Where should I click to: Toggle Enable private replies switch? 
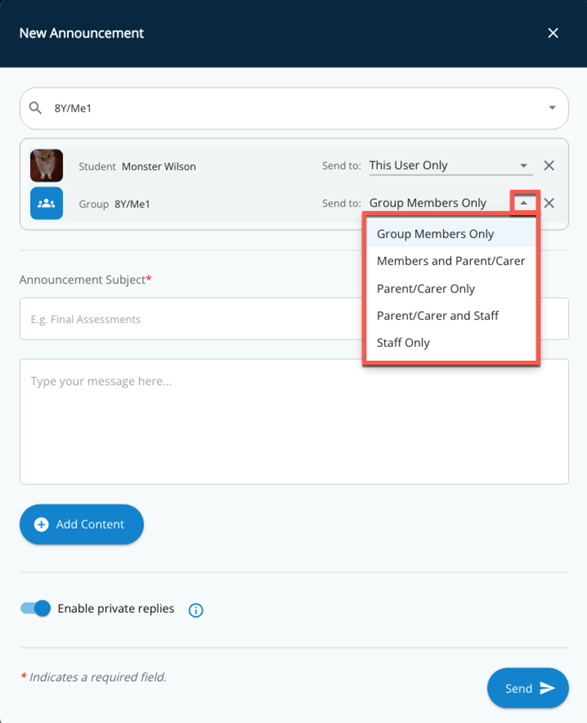pyautogui.click(x=36, y=608)
